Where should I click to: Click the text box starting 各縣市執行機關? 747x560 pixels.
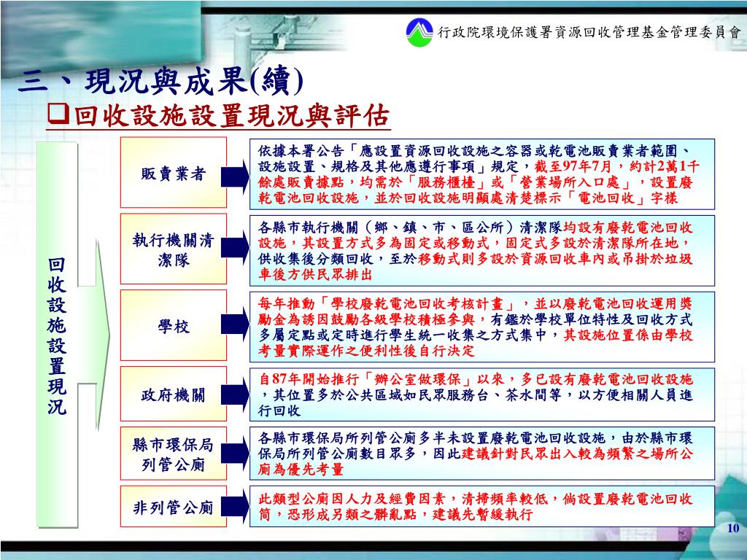pos(482,251)
